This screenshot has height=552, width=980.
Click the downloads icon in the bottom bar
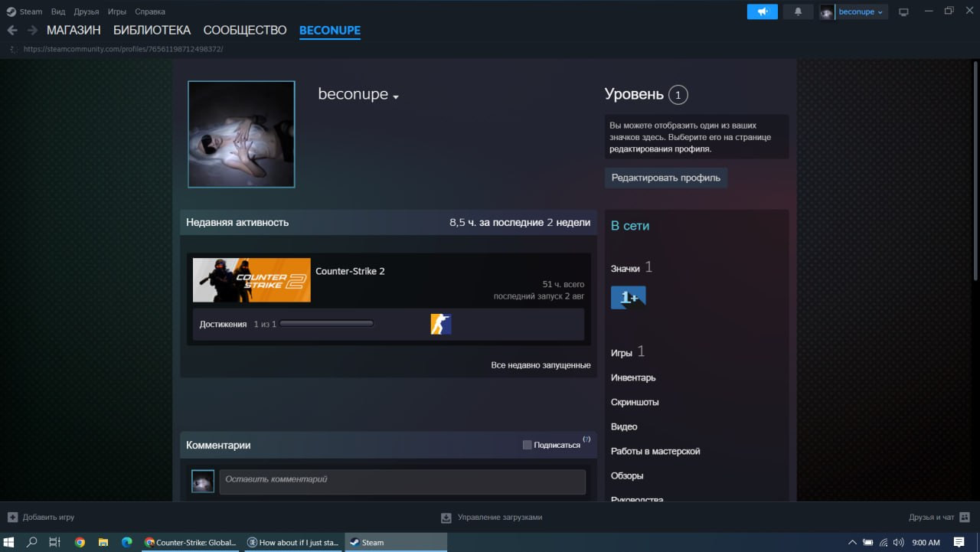coord(446,518)
